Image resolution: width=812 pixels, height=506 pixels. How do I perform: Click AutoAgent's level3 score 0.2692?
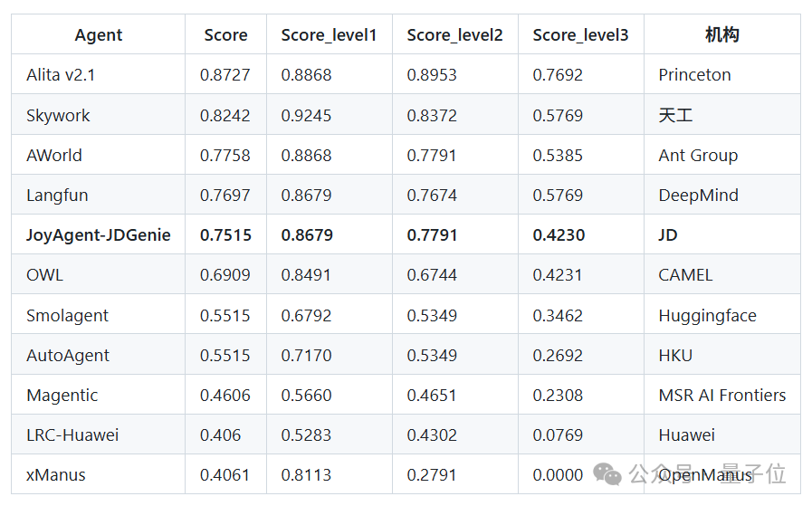point(558,355)
